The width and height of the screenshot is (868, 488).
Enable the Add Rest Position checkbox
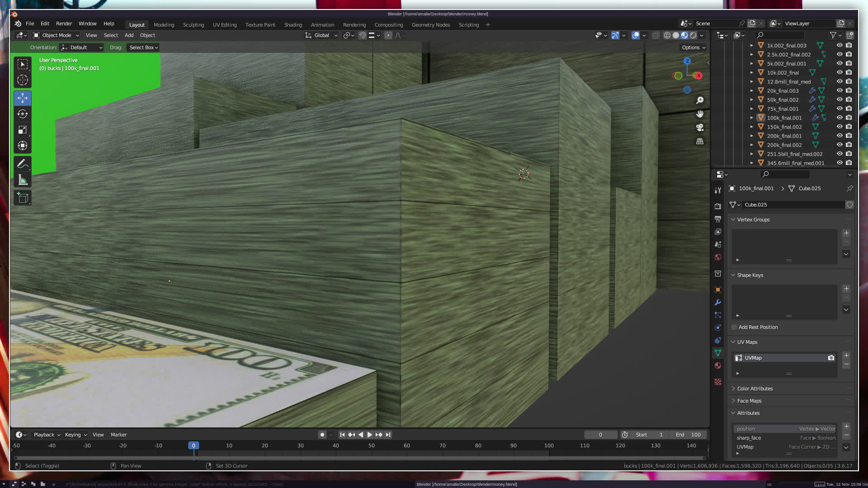point(734,327)
